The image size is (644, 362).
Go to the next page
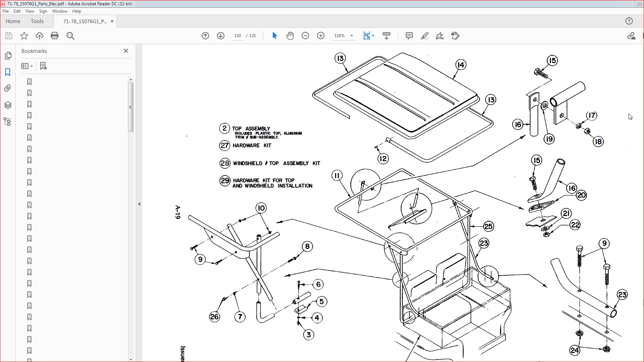[x=220, y=35]
